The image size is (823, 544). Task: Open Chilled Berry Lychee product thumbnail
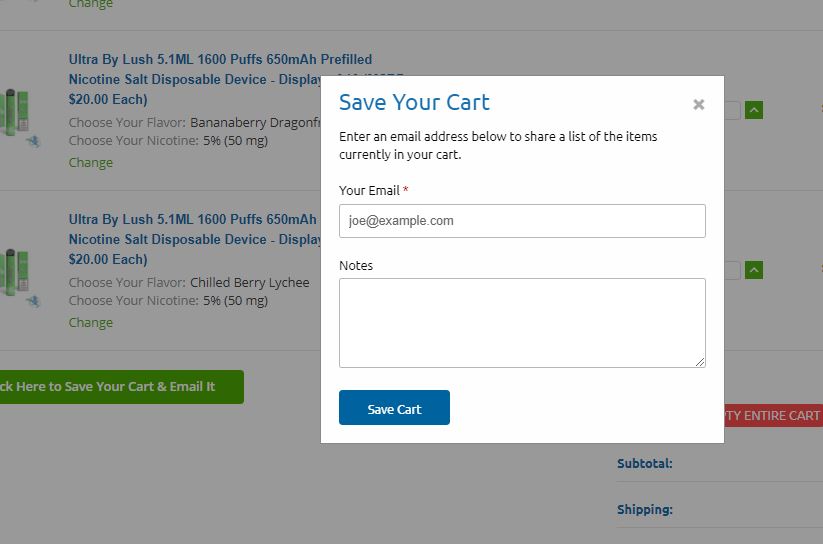click(x=15, y=272)
